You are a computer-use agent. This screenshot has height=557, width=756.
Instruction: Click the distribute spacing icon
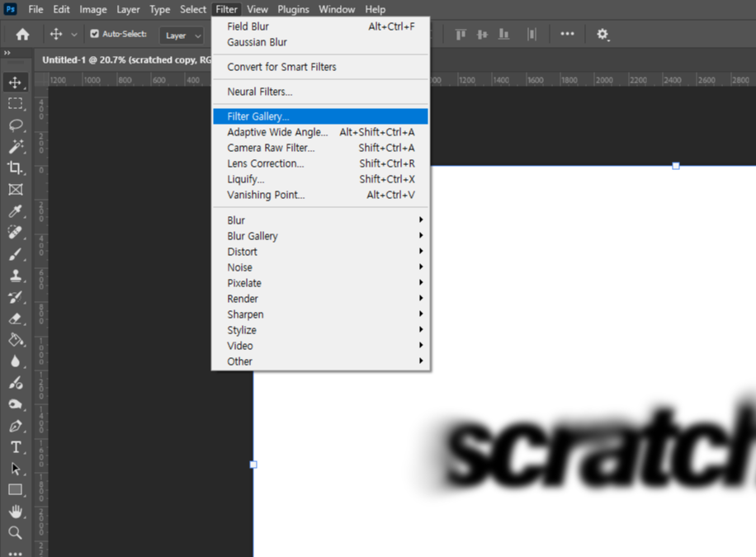532,34
